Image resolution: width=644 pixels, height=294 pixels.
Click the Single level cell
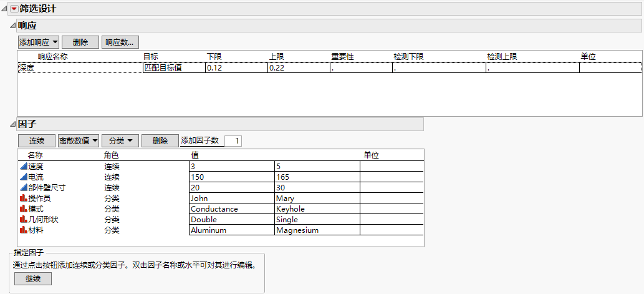pos(317,220)
